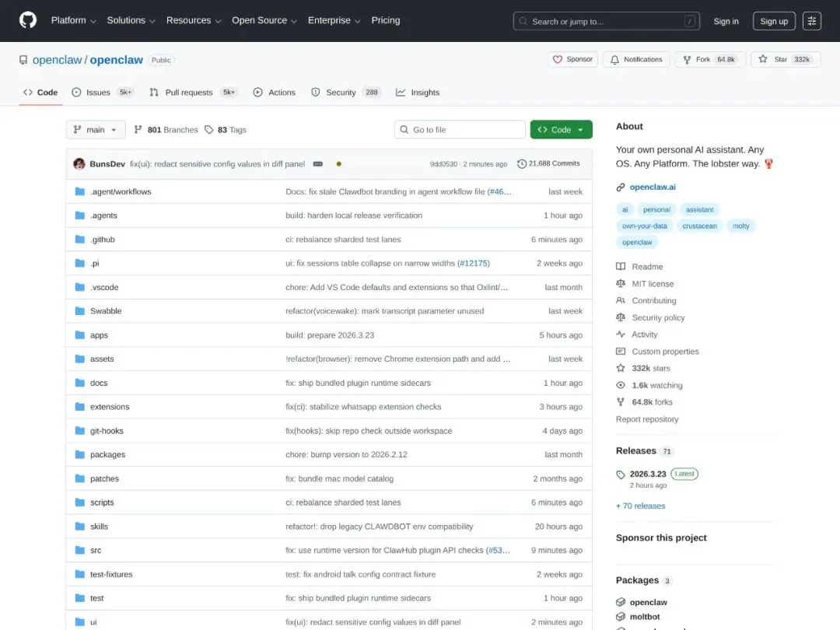840x630 pixels.
Task: Switch to the Pull requests tab
Action: click(193, 92)
